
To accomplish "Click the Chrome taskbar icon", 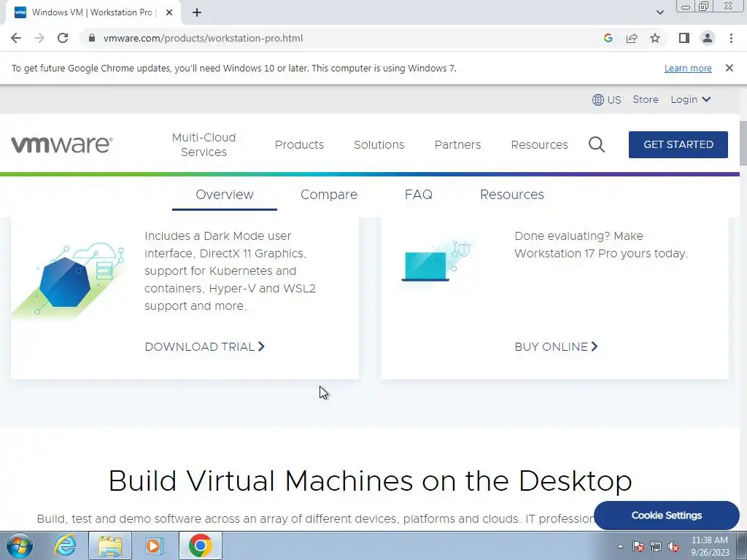I will 200,545.
